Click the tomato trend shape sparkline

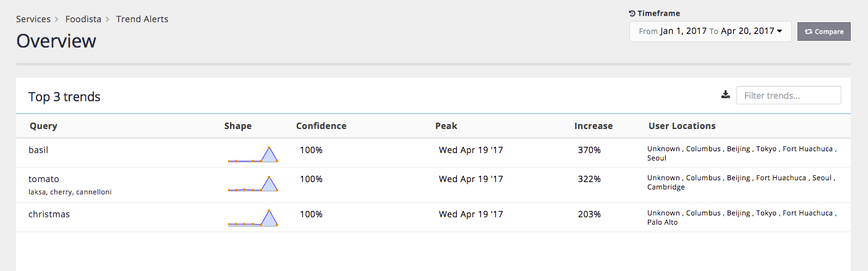point(253,183)
